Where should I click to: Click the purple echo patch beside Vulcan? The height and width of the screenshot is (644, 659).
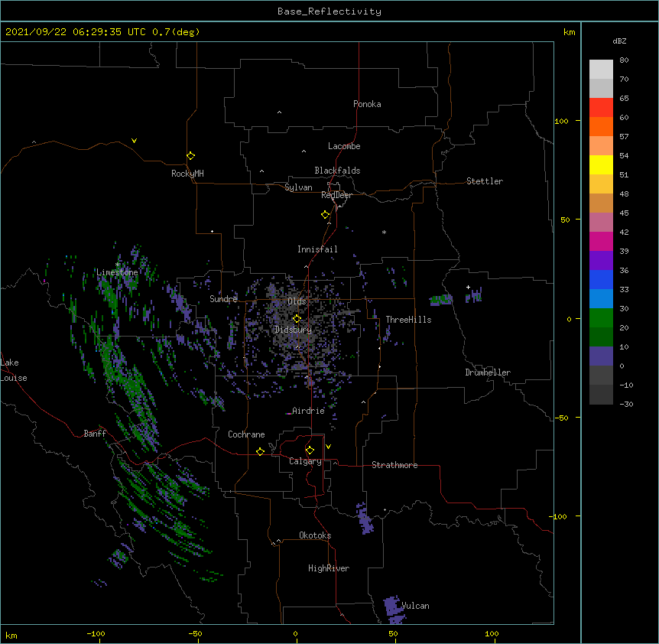point(394,609)
